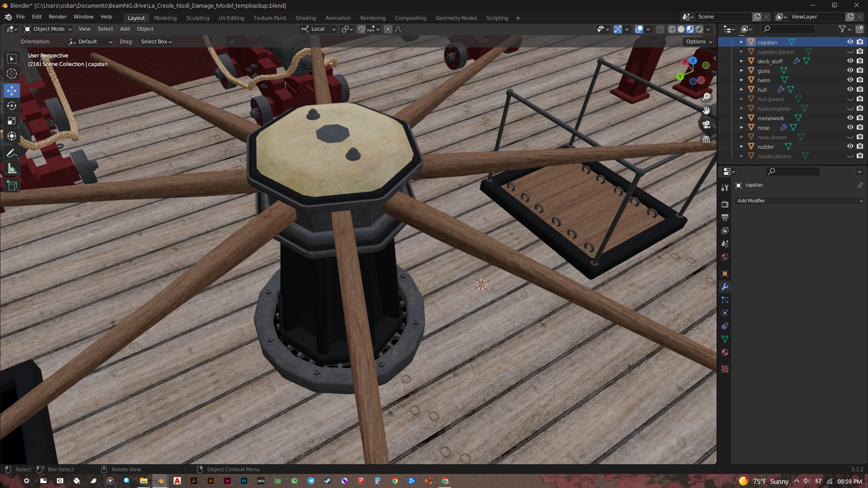Switch to the Shading workspace tab
This screenshot has width=868, height=488.
tap(306, 18)
